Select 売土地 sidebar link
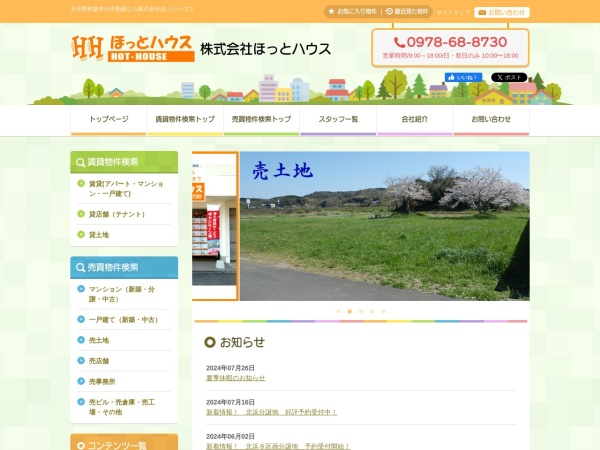The width and height of the screenshot is (600, 450). pyautogui.click(x=99, y=340)
